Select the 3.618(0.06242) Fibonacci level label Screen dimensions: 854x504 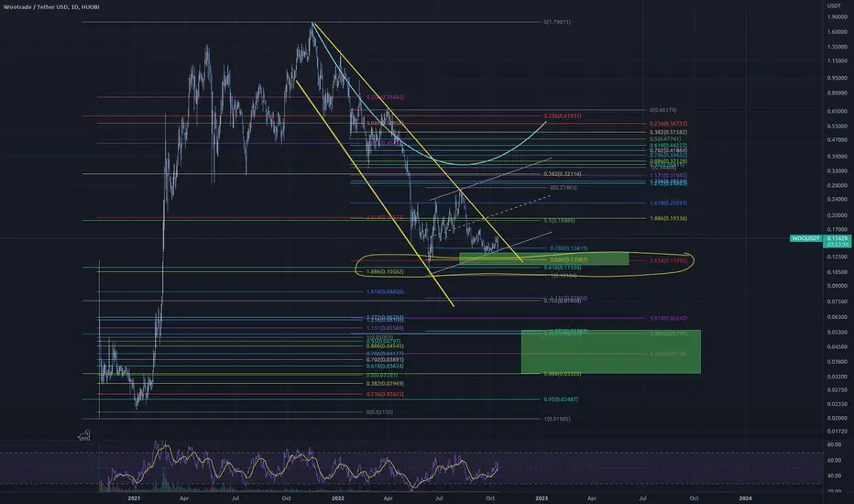(x=668, y=318)
